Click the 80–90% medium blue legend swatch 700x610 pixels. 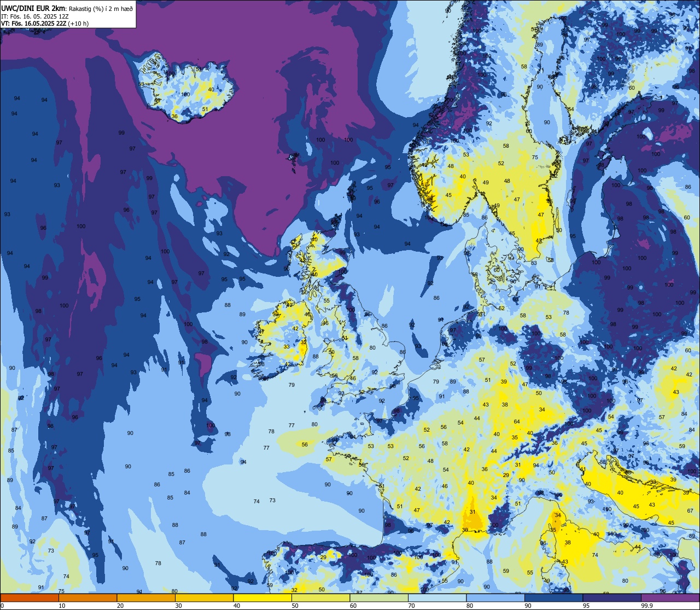tap(495, 598)
